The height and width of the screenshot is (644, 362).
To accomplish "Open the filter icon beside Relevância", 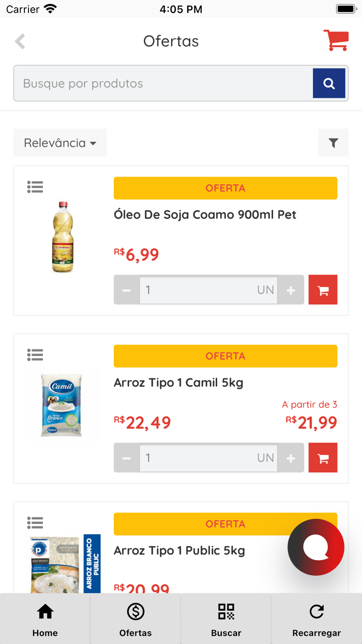I will 334,143.
